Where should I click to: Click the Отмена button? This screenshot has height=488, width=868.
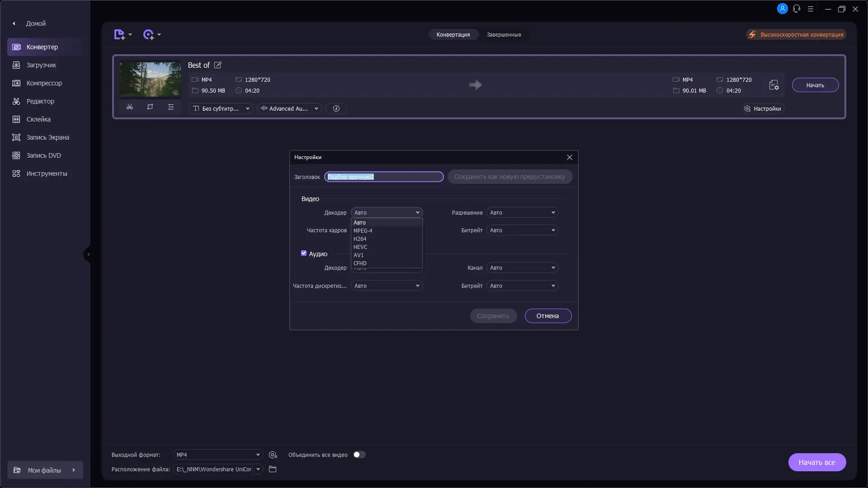(x=547, y=316)
